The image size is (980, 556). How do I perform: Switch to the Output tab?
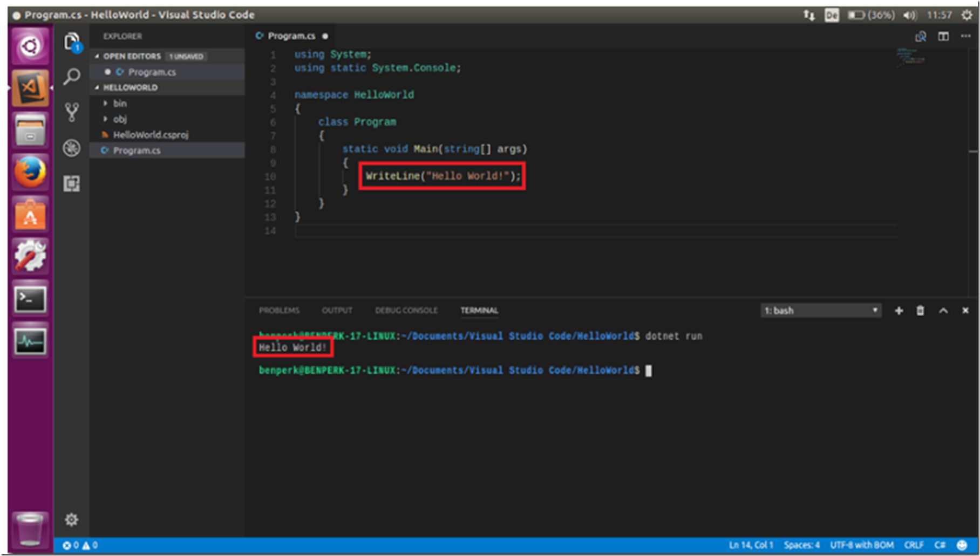tap(337, 311)
